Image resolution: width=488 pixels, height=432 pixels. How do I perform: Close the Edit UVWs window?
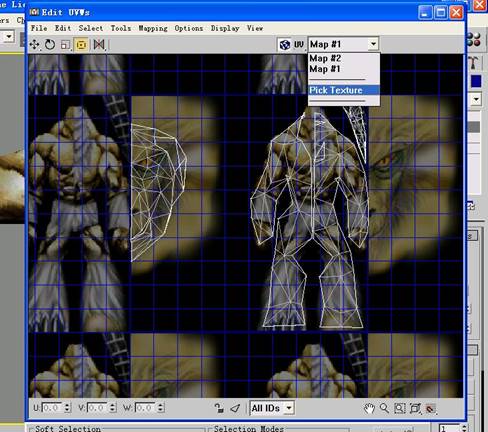(x=456, y=13)
